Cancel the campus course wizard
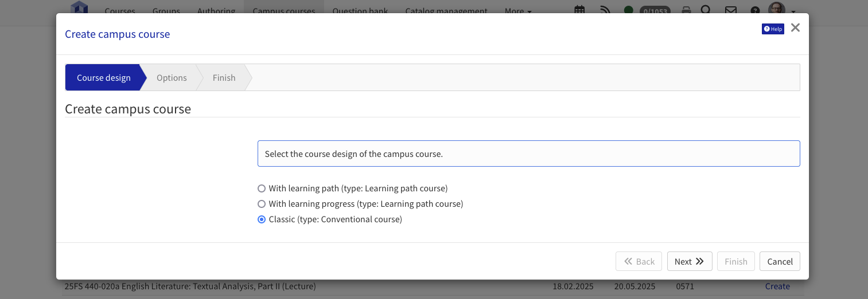The width and height of the screenshot is (868, 299). pos(779,262)
